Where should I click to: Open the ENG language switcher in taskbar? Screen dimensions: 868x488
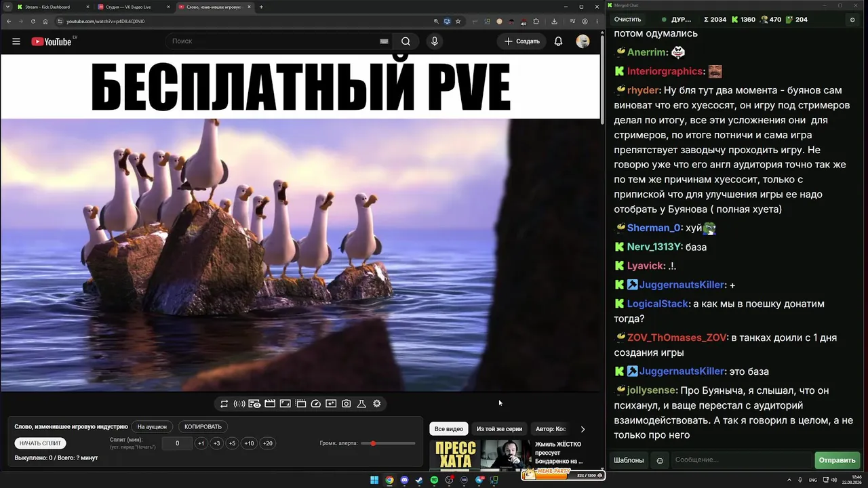pyautogui.click(x=813, y=481)
